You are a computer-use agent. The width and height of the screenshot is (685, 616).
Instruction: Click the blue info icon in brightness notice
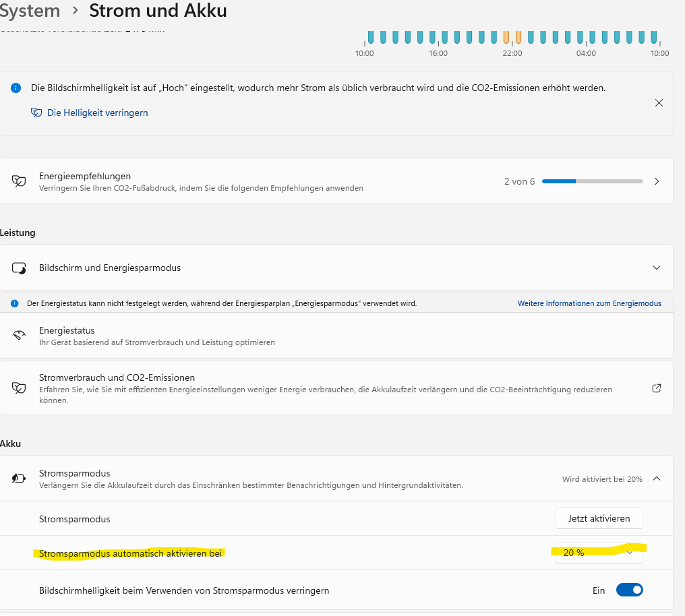point(16,88)
